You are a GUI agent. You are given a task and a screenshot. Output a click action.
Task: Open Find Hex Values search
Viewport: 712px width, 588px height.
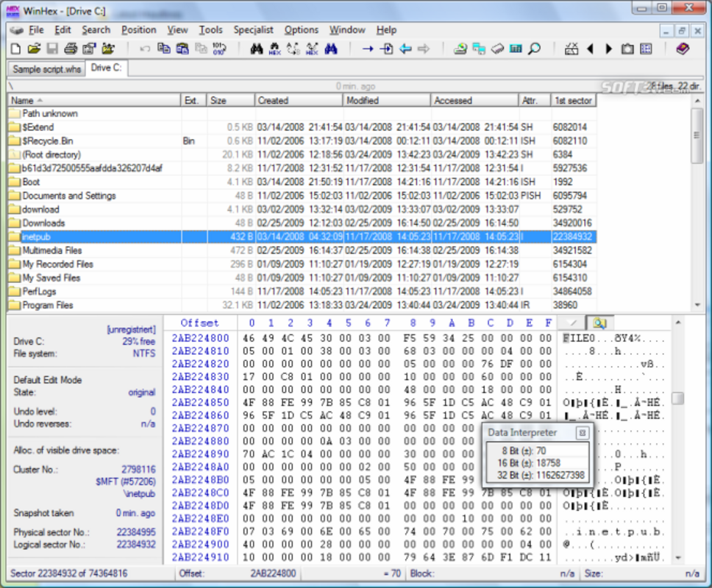[274, 49]
